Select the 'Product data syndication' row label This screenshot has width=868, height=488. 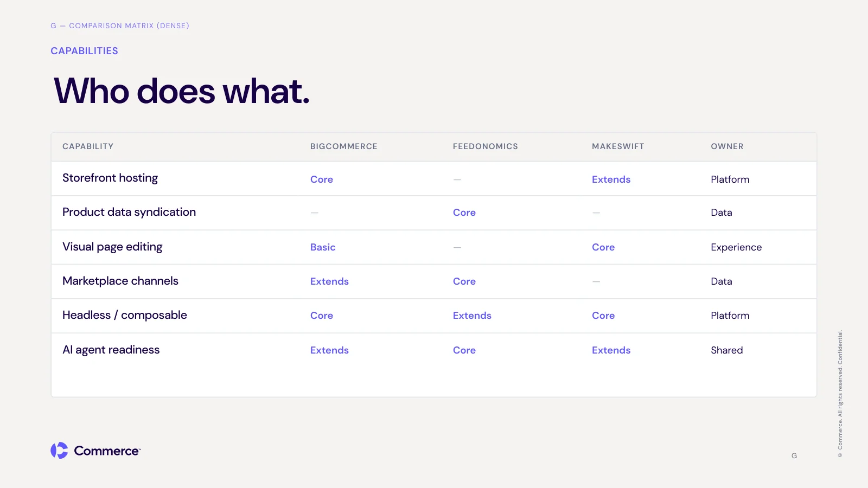pos(129,213)
